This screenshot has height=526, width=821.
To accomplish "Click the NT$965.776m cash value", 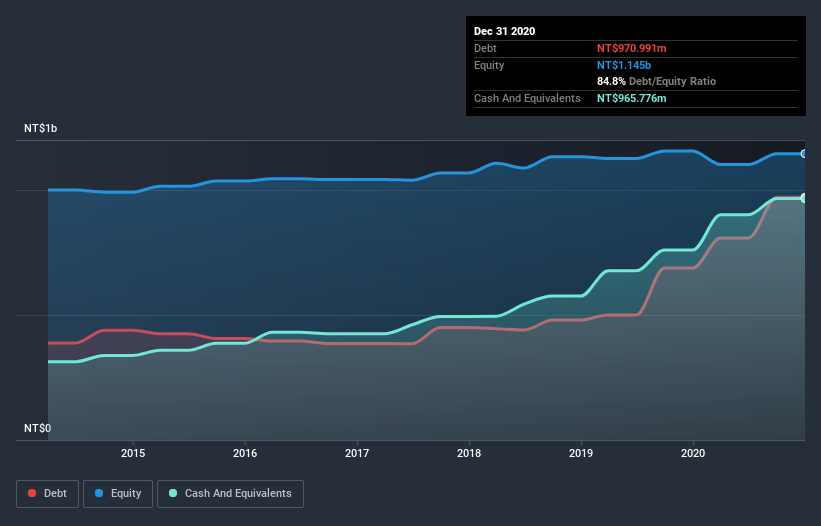I will tap(631, 98).
